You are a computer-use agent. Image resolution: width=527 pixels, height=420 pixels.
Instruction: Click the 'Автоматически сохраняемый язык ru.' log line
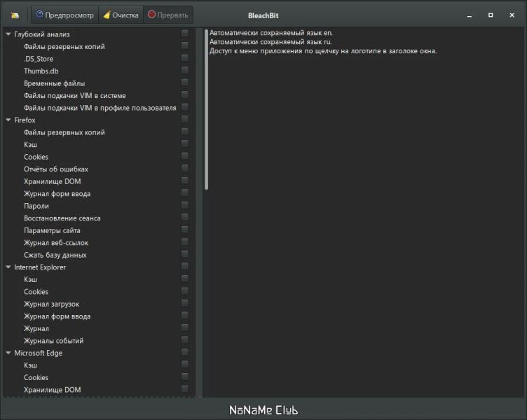point(271,42)
